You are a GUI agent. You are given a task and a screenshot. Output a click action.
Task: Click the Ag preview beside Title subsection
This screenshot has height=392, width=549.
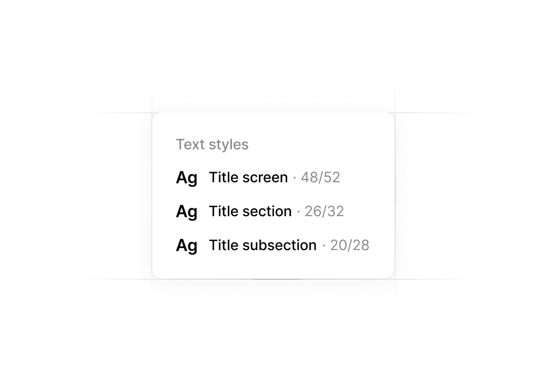coord(186,245)
